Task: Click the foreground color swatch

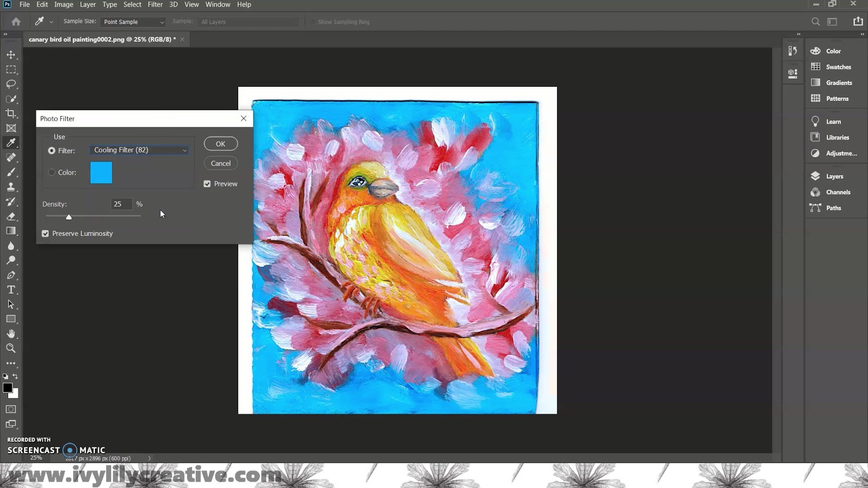Action: point(8,388)
